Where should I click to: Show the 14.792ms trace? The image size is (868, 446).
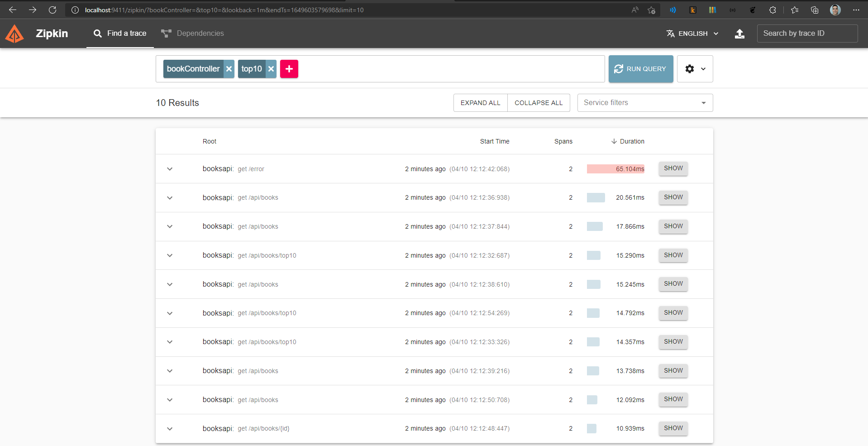click(x=673, y=313)
